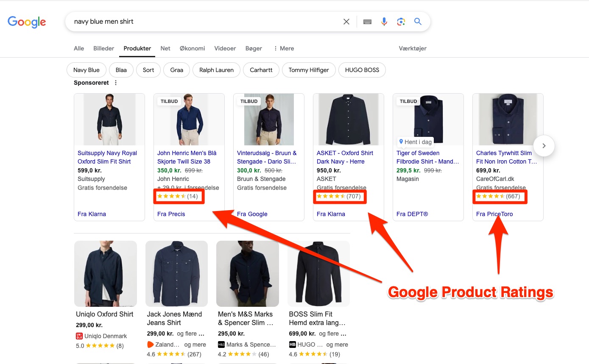Expand the Mere menu
Screen dimensions: 589x364
(284, 48)
